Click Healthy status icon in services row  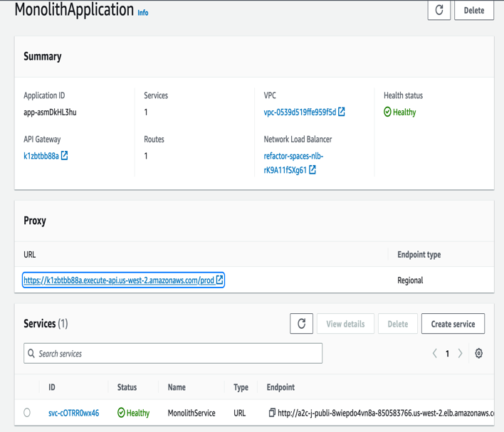pos(121,412)
